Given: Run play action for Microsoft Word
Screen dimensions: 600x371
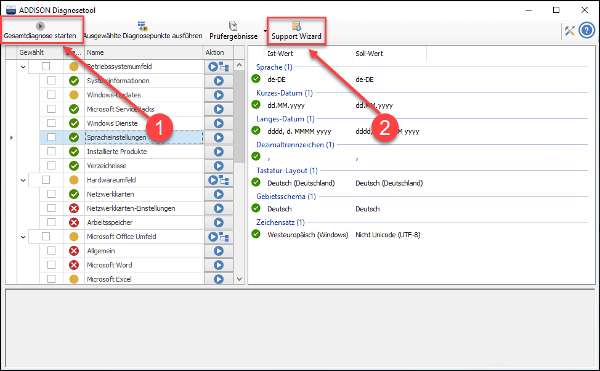Looking at the screenshot, I should pos(218,265).
